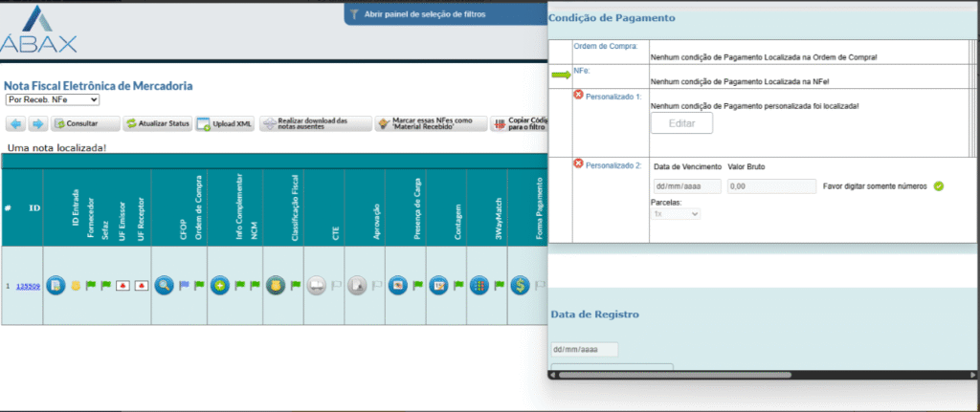Open invoice ID 135509 link
Image resolution: width=980 pixels, height=412 pixels.
[28, 286]
